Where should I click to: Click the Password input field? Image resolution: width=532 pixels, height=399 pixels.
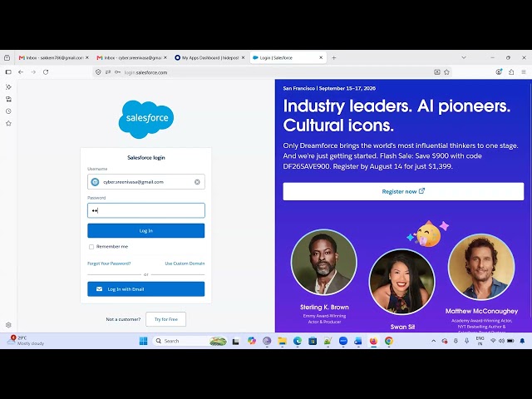(x=146, y=210)
